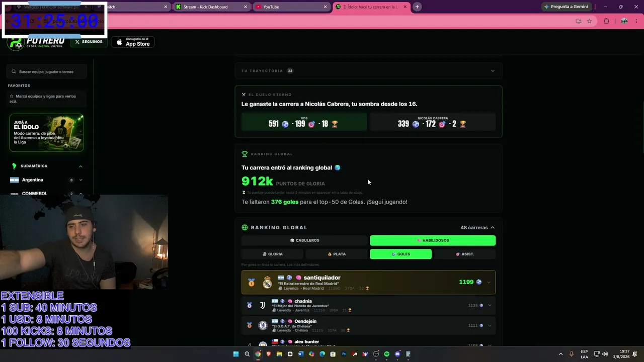Click the search magnifier icon in sidebar
The width and height of the screenshot is (644, 362).
pyautogui.click(x=14, y=72)
